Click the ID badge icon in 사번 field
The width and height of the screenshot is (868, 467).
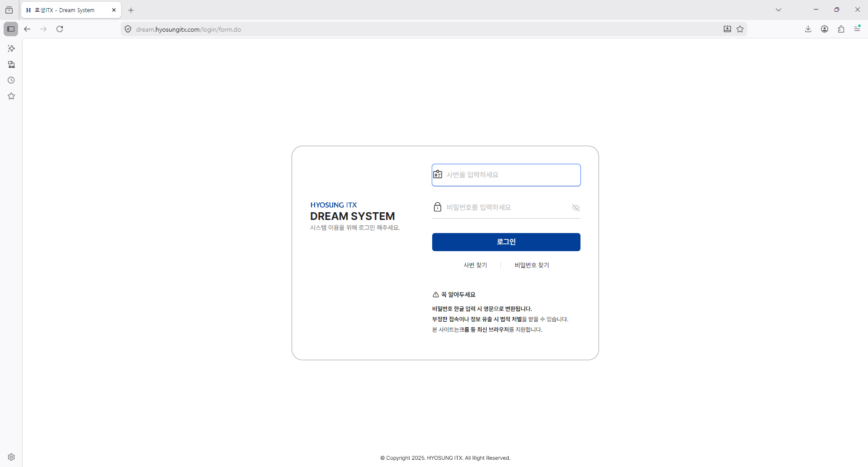click(x=438, y=174)
